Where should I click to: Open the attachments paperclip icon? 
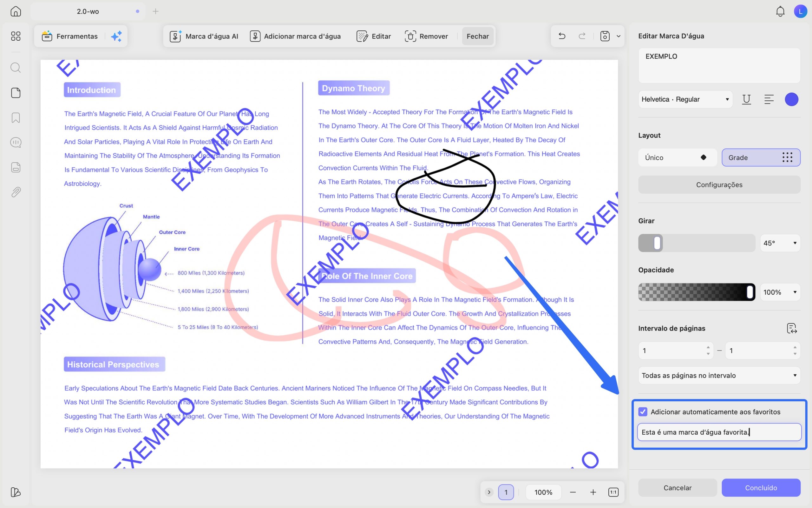pyautogui.click(x=16, y=192)
